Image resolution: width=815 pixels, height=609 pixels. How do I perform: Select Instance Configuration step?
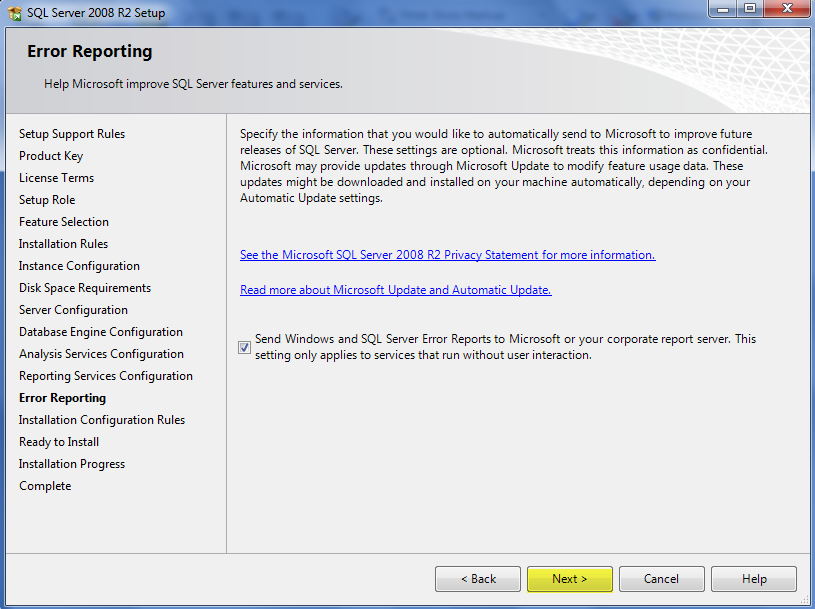click(x=80, y=266)
